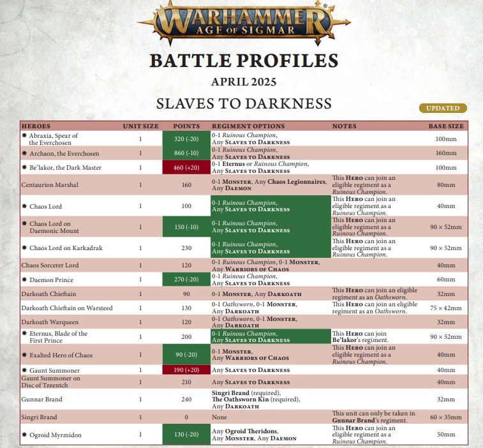Click the green 320 (-20) points cell
483x448 pixels.
(x=186, y=138)
